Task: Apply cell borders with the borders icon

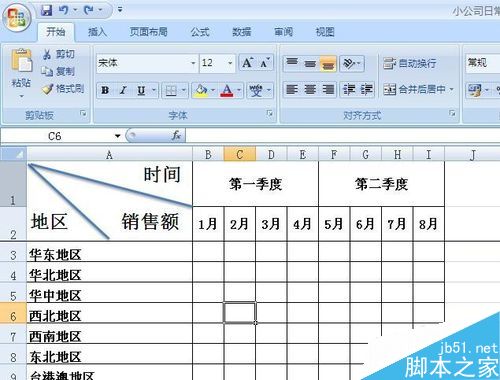Action: click(x=171, y=90)
